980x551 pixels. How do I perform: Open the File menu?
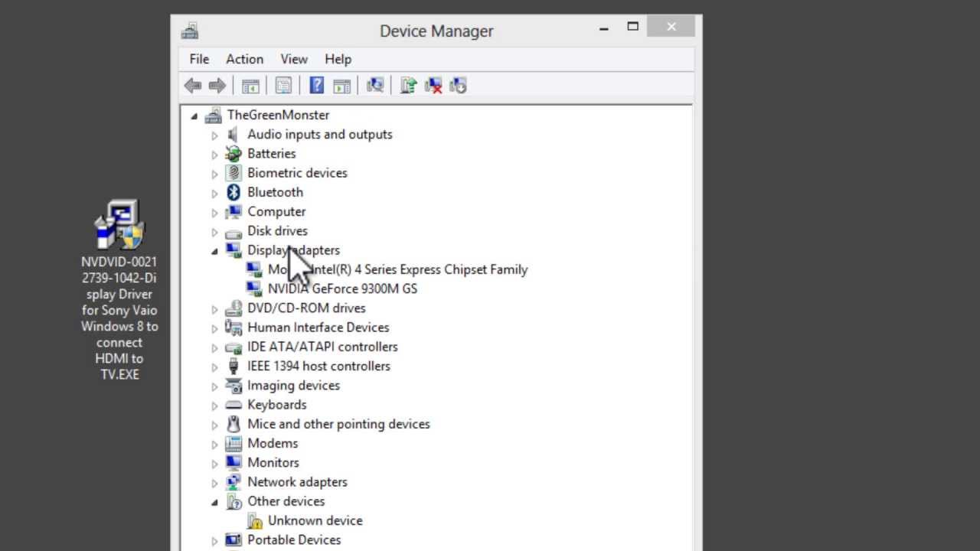tap(199, 59)
